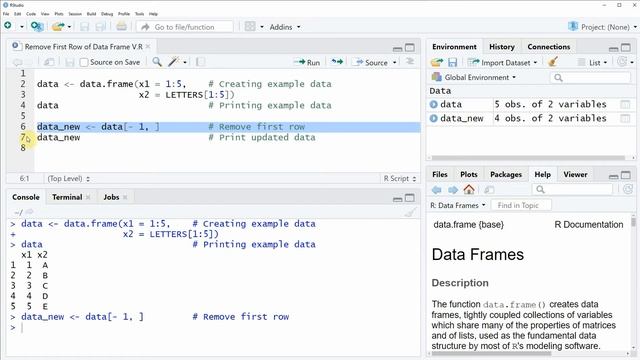The image size is (640, 360).
Task: Open the Tools menu
Action: coord(140,14)
